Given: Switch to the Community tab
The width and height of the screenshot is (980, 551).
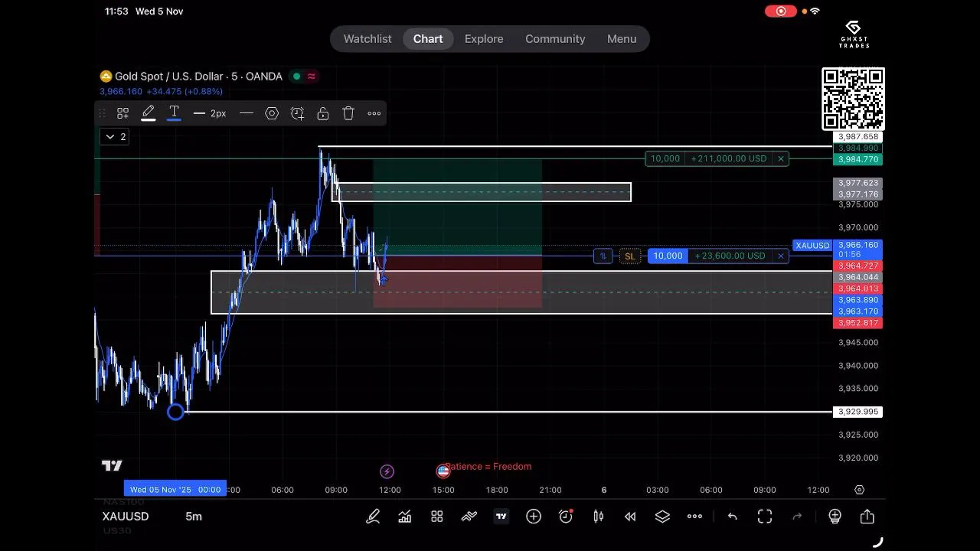Looking at the screenshot, I should [x=555, y=39].
